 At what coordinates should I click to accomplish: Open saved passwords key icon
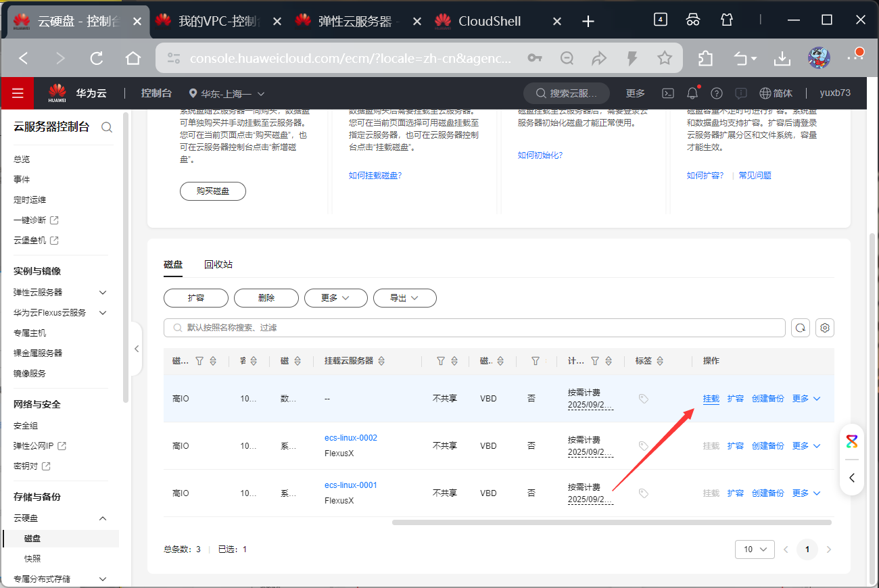tap(535, 59)
